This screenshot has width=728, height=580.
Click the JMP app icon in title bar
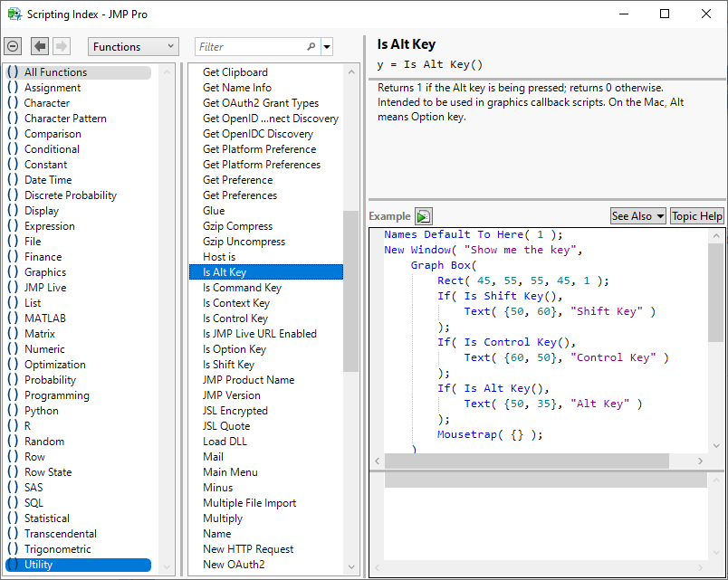tap(14, 14)
